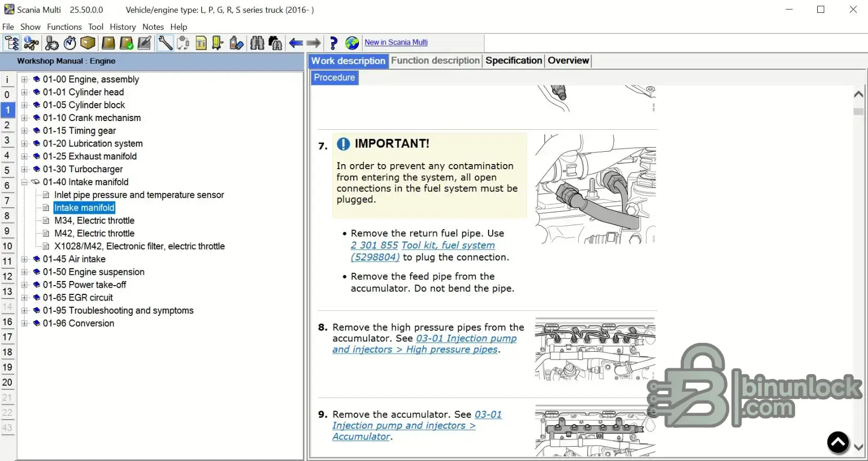Select the 01-45 Air intake entry
Screen dimensions: 868x461
click(x=74, y=259)
